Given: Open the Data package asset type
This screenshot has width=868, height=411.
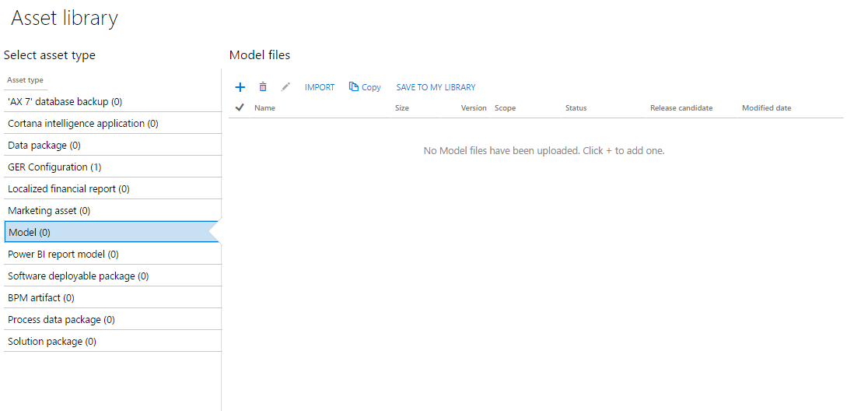Looking at the screenshot, I should (x=44, y=146).
